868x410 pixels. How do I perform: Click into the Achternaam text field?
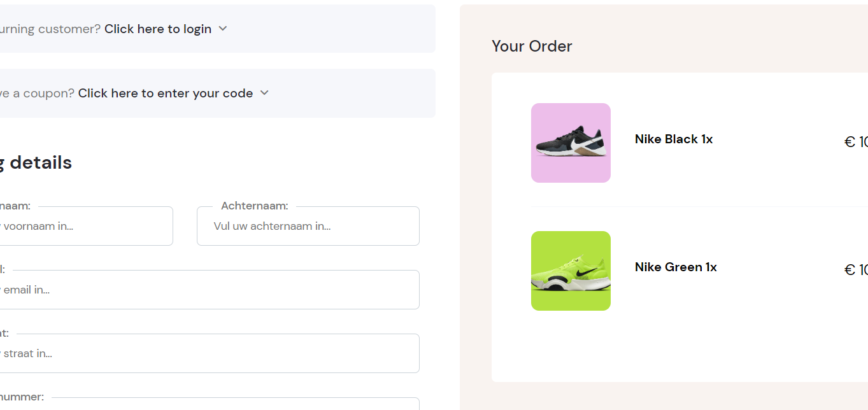[308, 226]
